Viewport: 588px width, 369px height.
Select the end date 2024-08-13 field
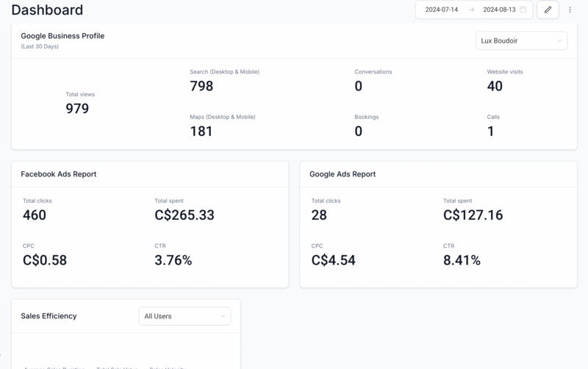coord(499,10)
